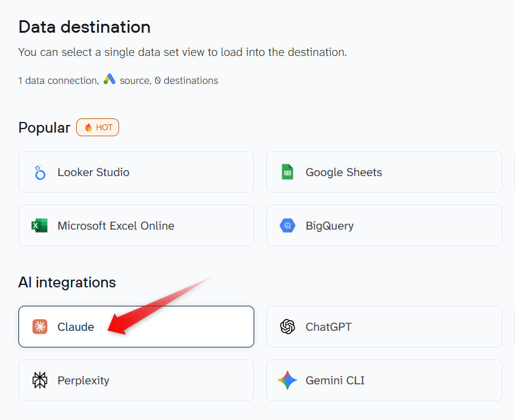Click the ChatGPT knot logo icon
Image resolution: width=515 pixels, height=420 pixels.
coord(288,327)
